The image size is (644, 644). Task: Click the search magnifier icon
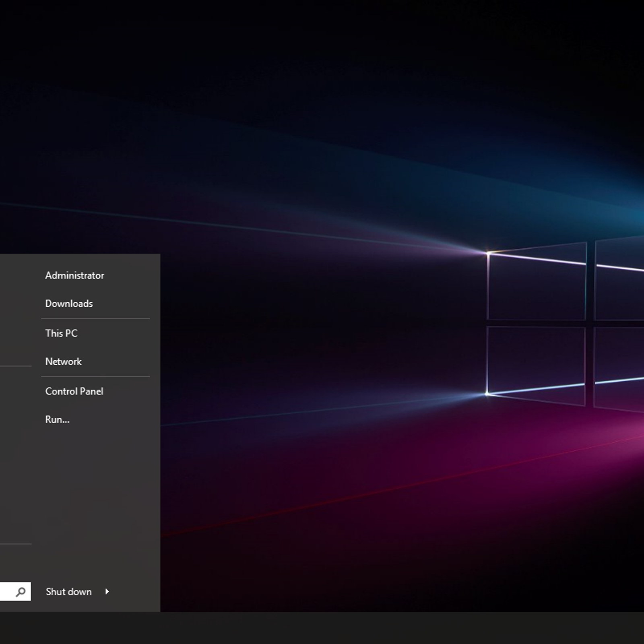21,592
